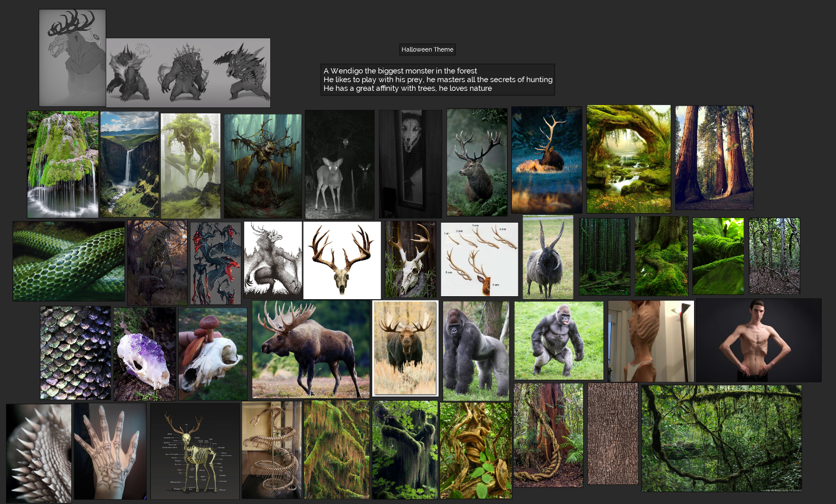Select the giant sequoia trees photo
This screenshot has width=836, height=504.
[x=714, y=158]
